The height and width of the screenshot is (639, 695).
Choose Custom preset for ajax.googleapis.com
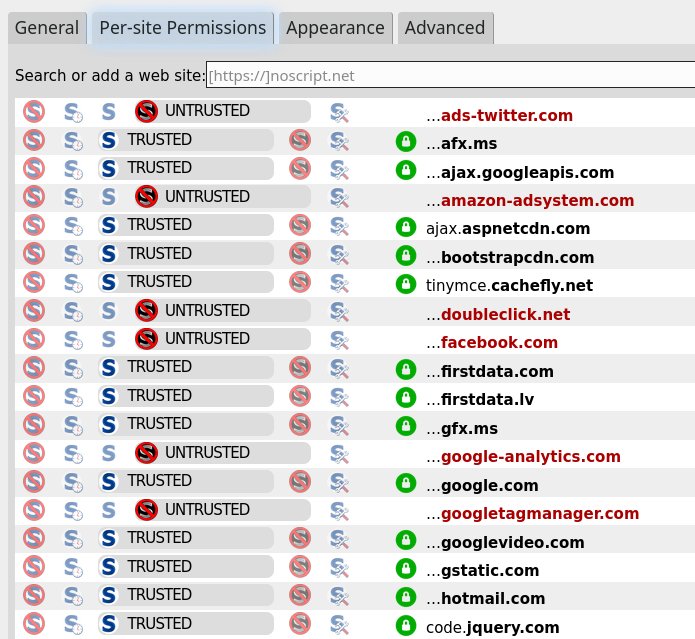pos(339,169)
